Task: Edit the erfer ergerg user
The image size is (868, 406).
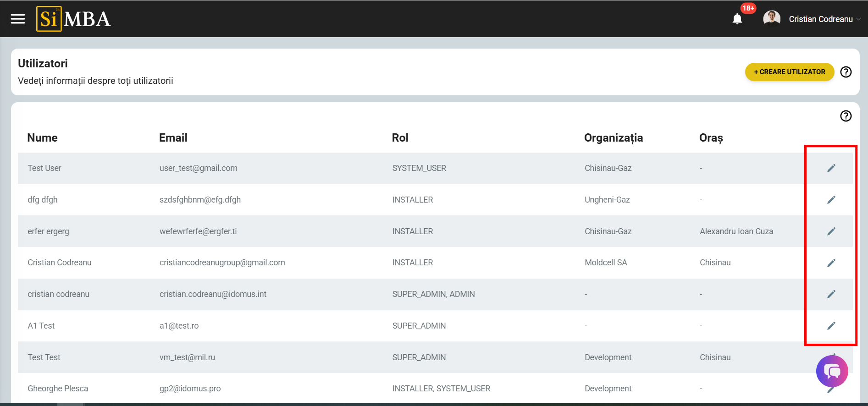Action: pos(831,231)
